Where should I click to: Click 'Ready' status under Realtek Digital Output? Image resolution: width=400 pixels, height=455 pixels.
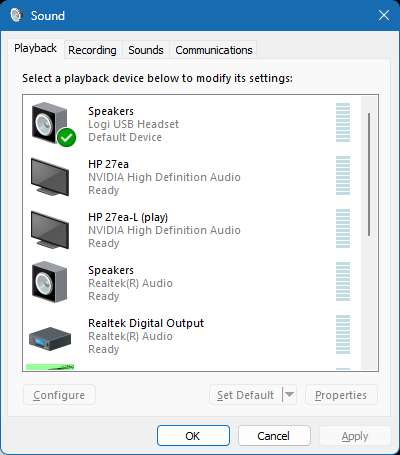[x=104, y=349]
